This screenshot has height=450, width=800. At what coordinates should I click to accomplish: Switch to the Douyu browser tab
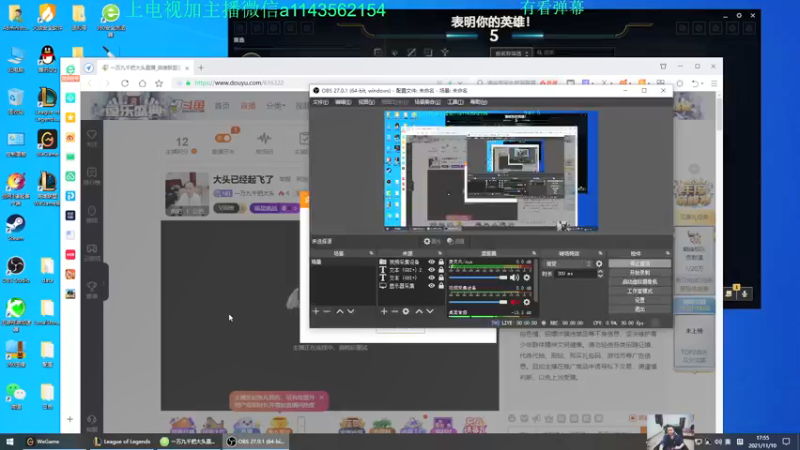point(145,68)
